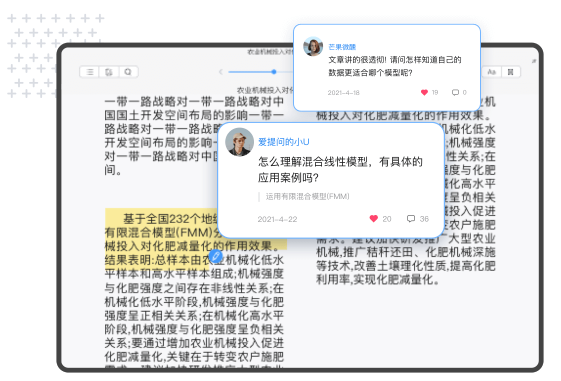Open the table of contents list icon

coord(89,72)
